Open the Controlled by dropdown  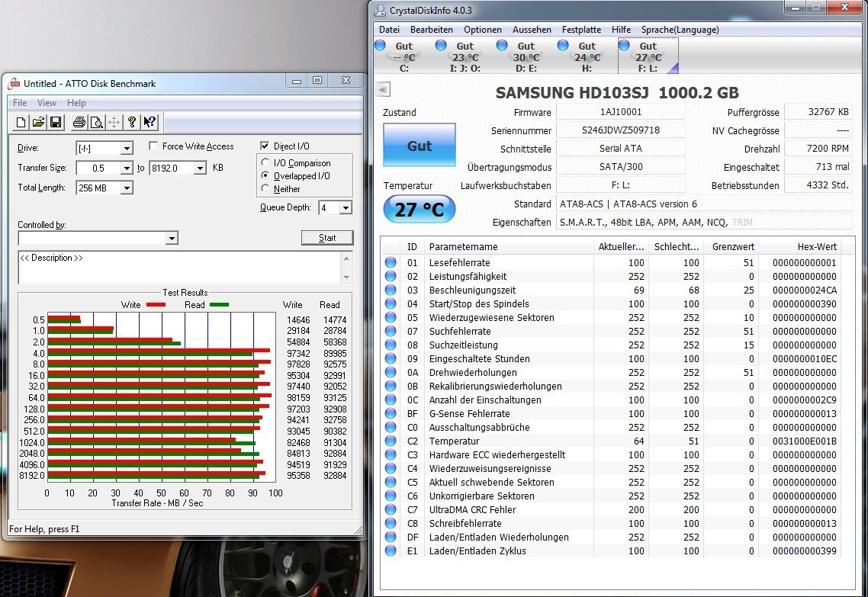(172, 238)
